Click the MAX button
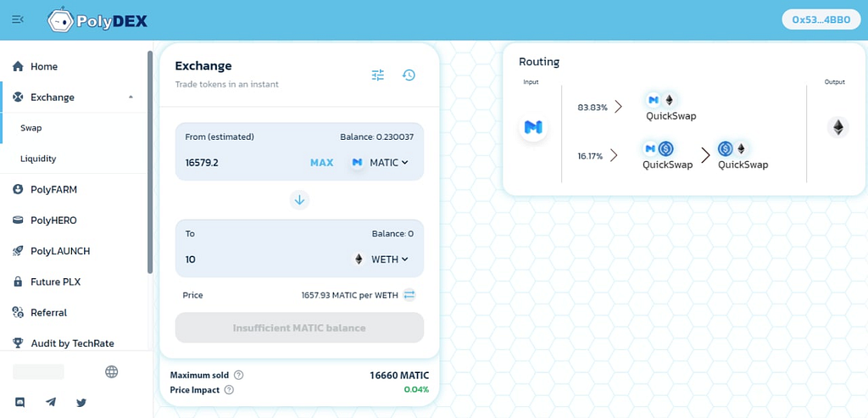Viewport: 868px width, 418px height. [321, 163]
